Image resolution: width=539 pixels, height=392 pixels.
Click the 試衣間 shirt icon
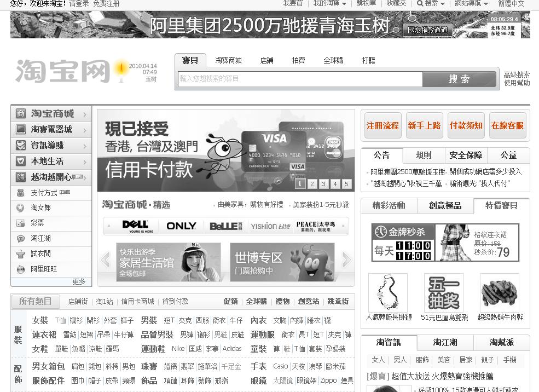click(x=21, y=254)
